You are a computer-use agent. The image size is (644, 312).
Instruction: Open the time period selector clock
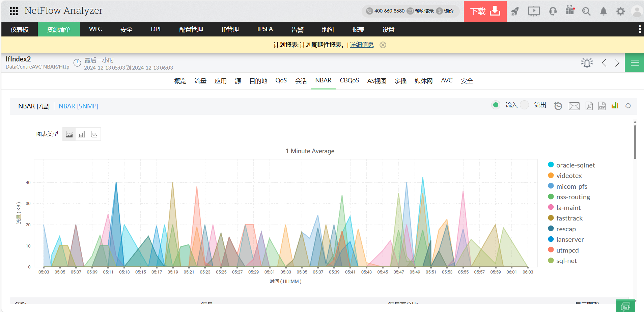point(77,63)
